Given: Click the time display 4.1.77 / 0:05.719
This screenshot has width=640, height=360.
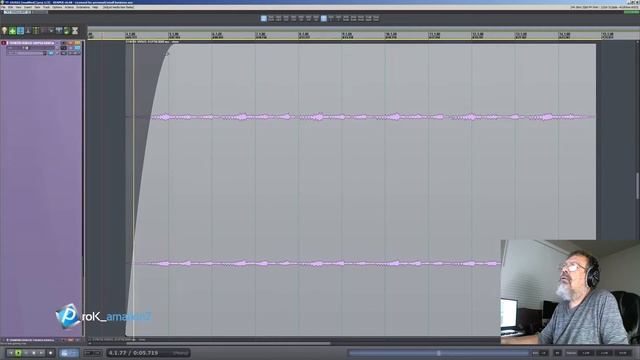Looking at the screenshot, I should [x=133, y=353].
